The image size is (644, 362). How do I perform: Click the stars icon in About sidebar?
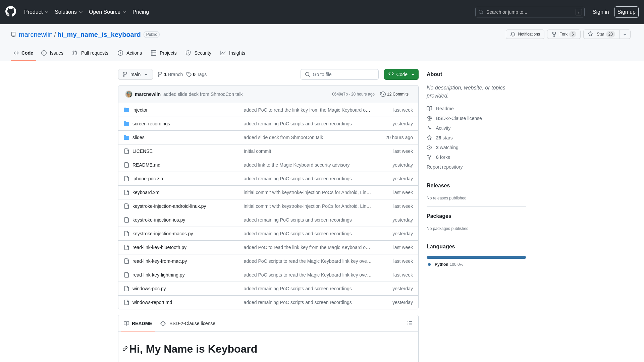click(x=429, y=138)
